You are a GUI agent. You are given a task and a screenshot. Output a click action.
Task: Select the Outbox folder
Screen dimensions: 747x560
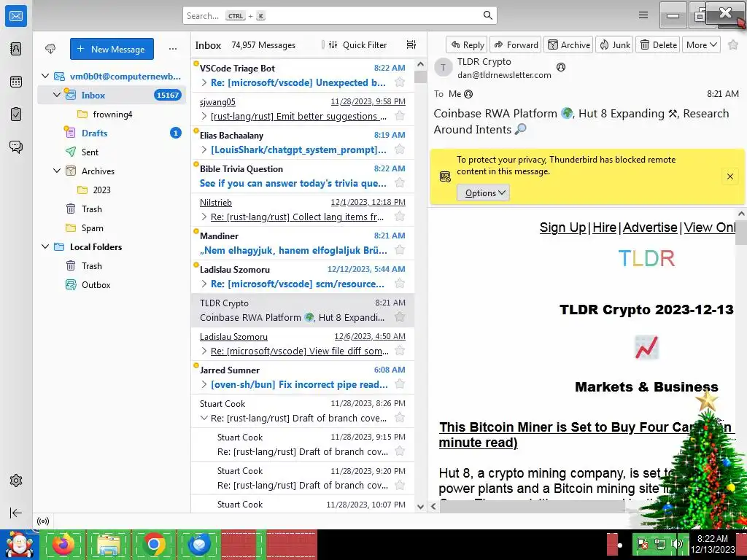112,285
